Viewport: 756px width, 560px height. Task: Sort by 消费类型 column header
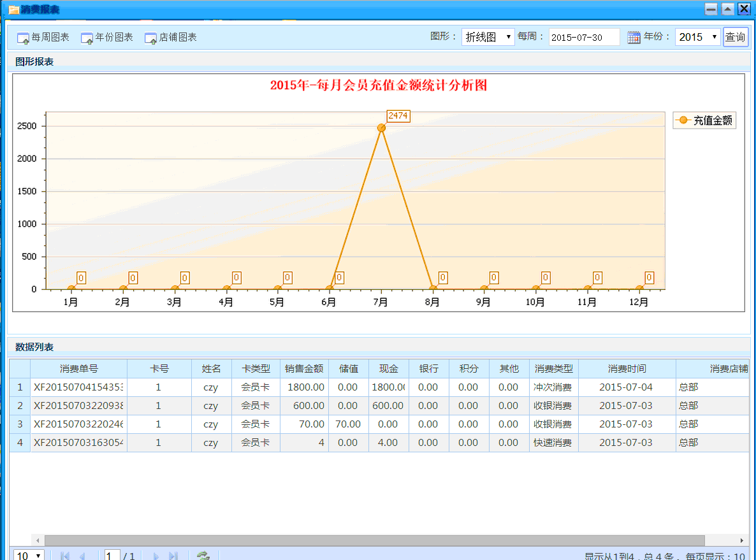[553, 369]
